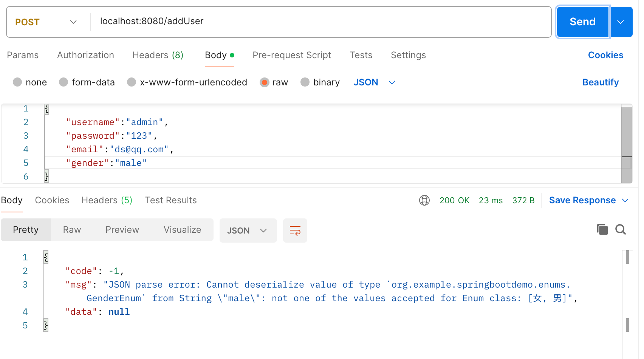Select the binary body radio button
The image size is (644, 359).
(305, 82)
